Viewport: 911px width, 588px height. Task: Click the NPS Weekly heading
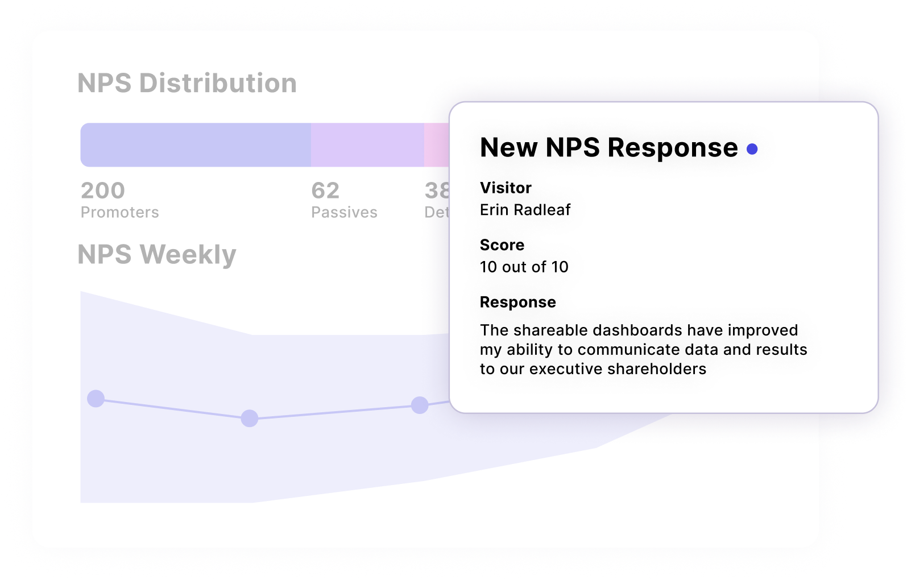click(x=157, y=254)
